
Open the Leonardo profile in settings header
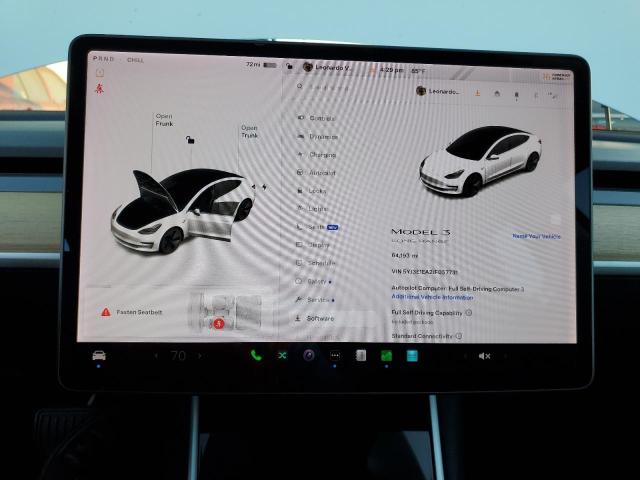click(438, 91)
